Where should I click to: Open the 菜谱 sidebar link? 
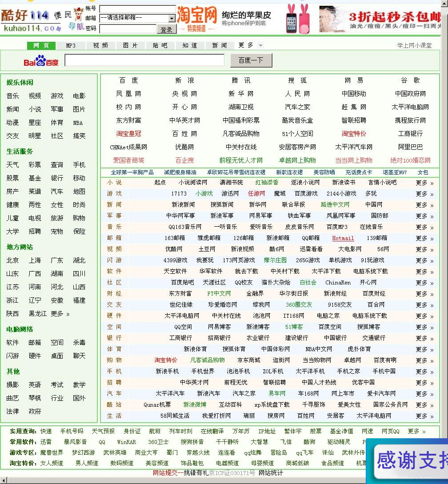tap(35, 192)
